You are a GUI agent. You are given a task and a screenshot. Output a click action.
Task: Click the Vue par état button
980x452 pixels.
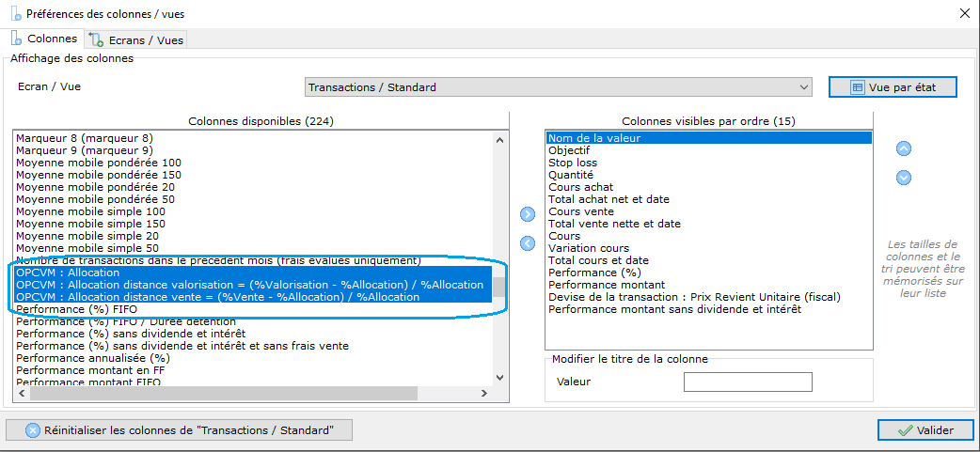[x=893, y=87]
